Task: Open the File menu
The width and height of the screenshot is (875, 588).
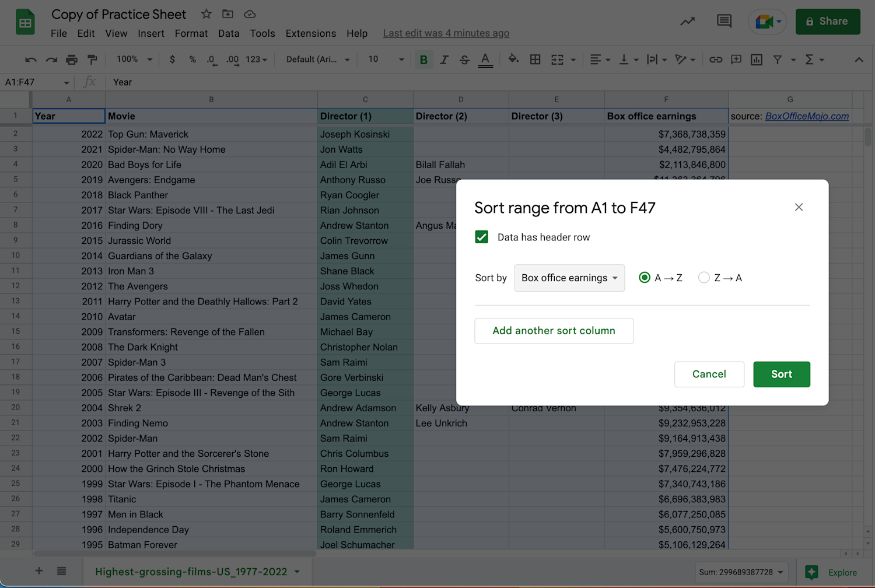Action: click(x=59, y=33)
